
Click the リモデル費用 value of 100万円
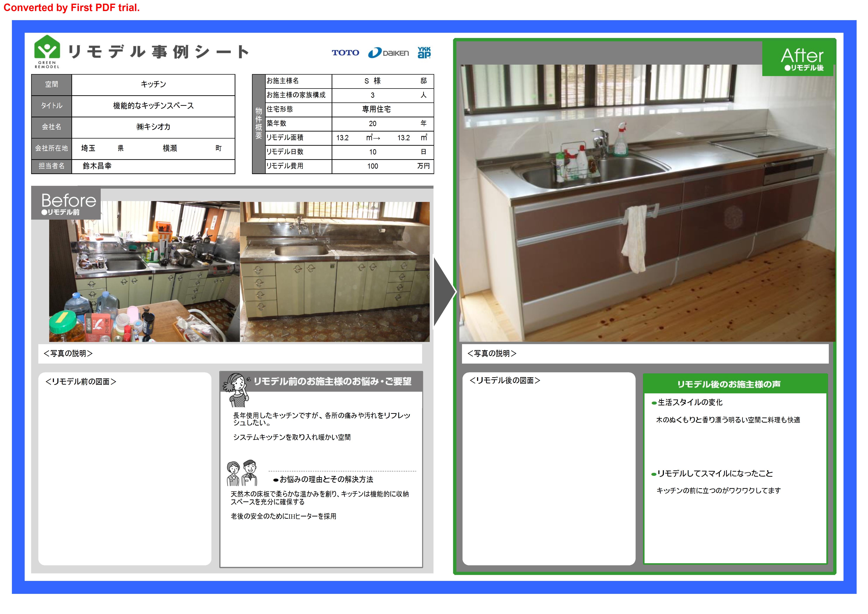[372, 166]
